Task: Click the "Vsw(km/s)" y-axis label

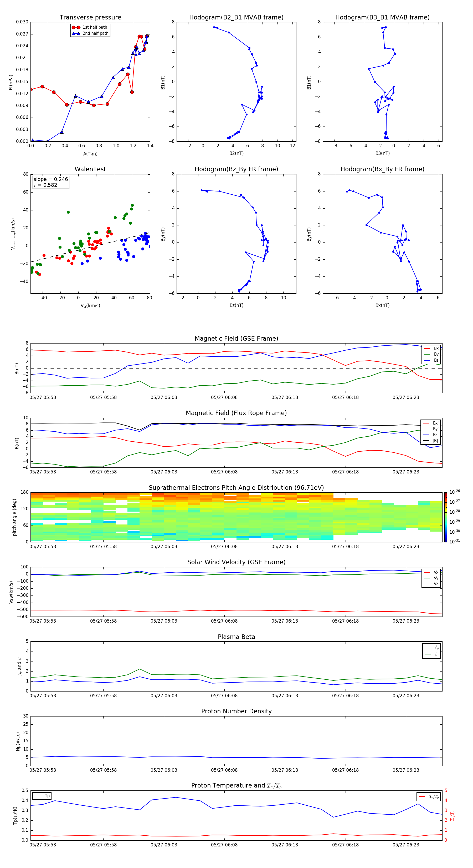Action: coord(11,592)
